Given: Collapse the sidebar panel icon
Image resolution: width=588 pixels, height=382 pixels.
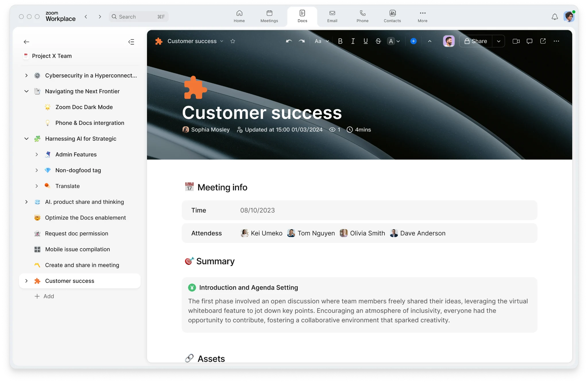Looking at the screenshot, I should (131, 42).
